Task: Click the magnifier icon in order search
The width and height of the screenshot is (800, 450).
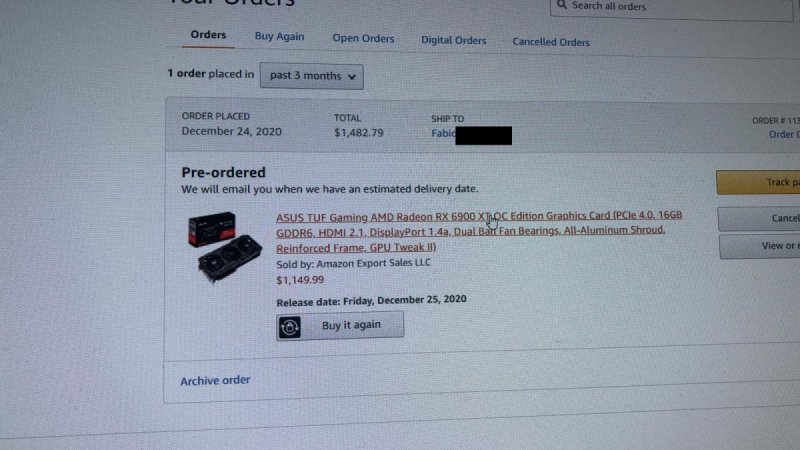Action: click(x=562, y=5)
